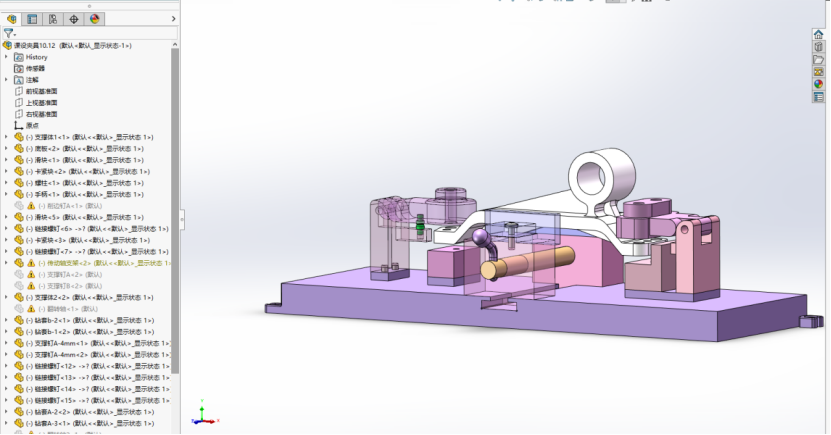Click the 螺柱<1> part icon
The height and width of the screenshot is (435, 831).
pyautogui.click(x=19, y=183)
